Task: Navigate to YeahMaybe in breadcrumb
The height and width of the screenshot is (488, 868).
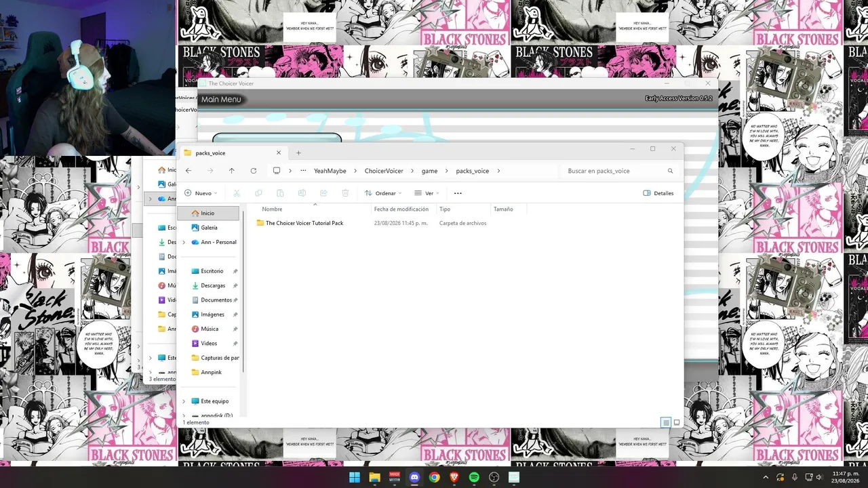Action: [x=330, y=171]
